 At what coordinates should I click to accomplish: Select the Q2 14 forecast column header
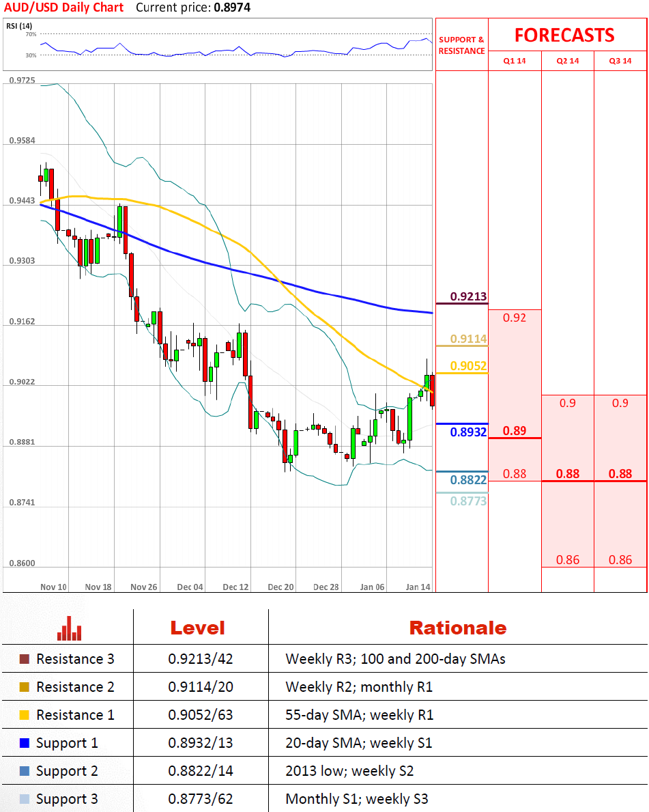click(568, 61)
